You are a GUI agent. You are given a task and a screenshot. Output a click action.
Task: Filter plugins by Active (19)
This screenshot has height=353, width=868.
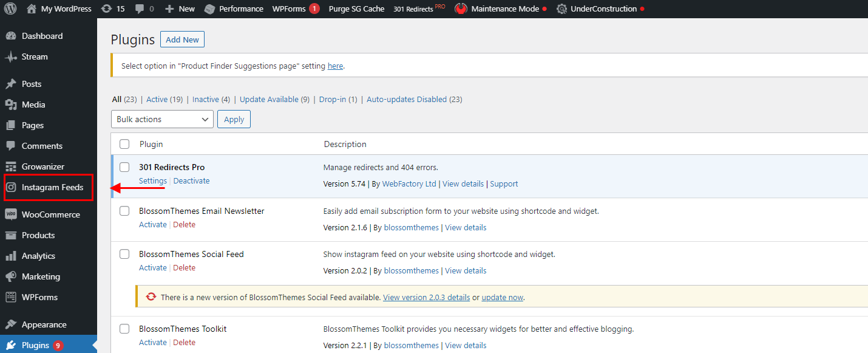click(x=164, y=99)
